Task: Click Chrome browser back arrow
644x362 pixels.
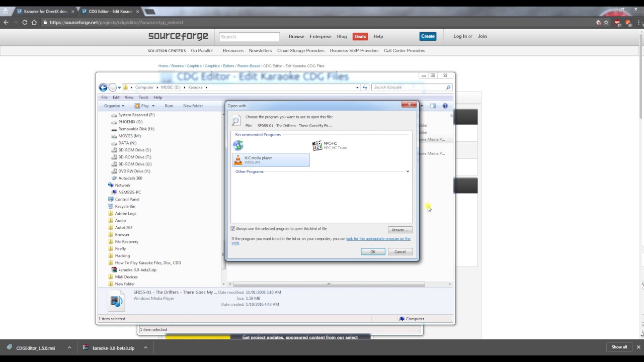Action: pyautogui.click(x=6, y=23)
